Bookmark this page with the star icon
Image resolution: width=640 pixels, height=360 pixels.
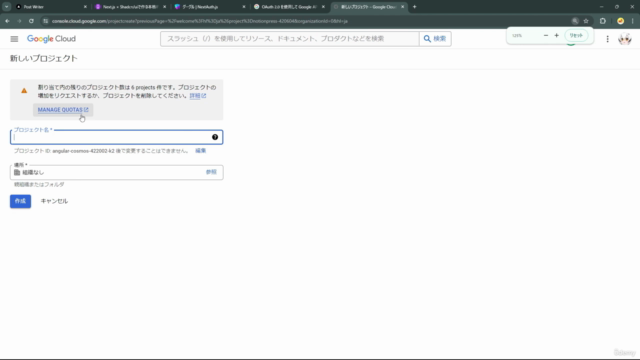586,21
